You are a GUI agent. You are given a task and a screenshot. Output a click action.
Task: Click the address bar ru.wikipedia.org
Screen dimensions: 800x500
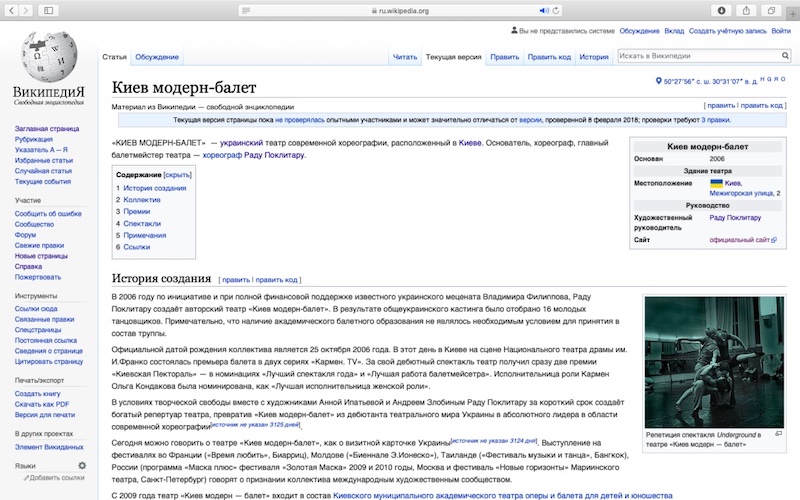coord(401,10)
